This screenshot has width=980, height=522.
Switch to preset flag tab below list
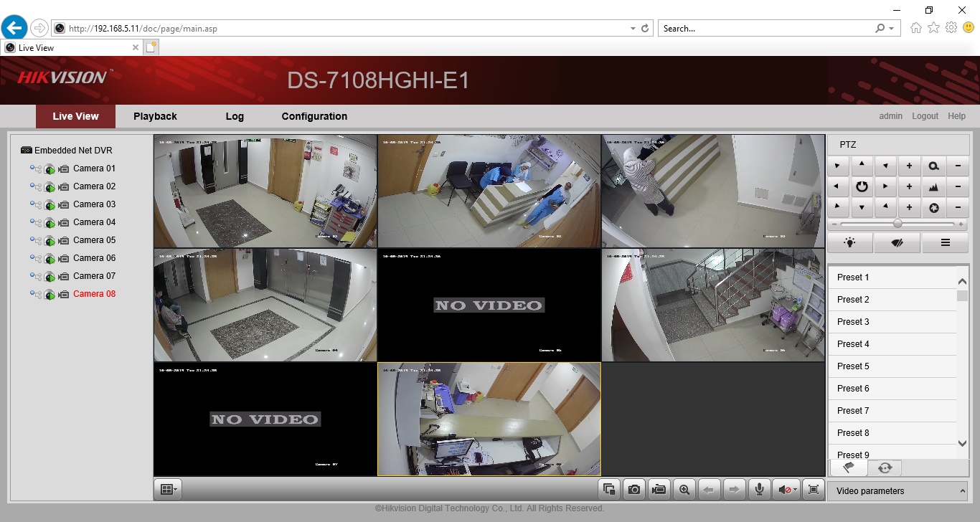pos(848,468)
